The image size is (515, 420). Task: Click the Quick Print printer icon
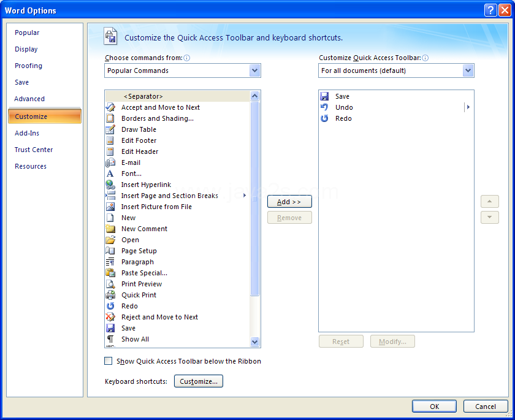(x=110, y=295)
